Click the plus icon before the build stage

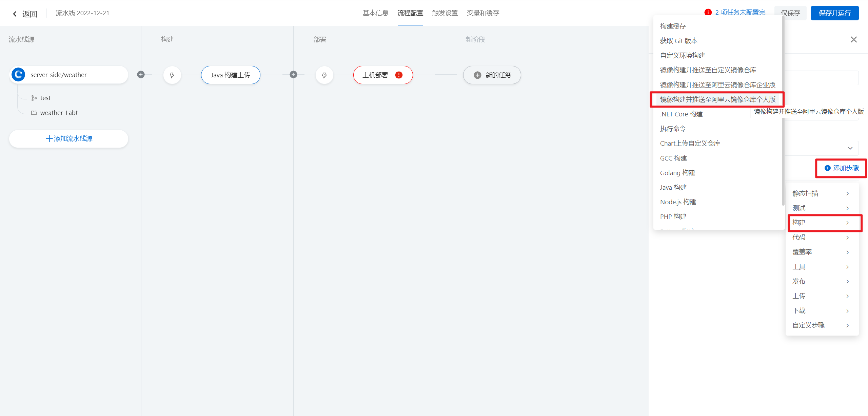click(x=141, y=75)
